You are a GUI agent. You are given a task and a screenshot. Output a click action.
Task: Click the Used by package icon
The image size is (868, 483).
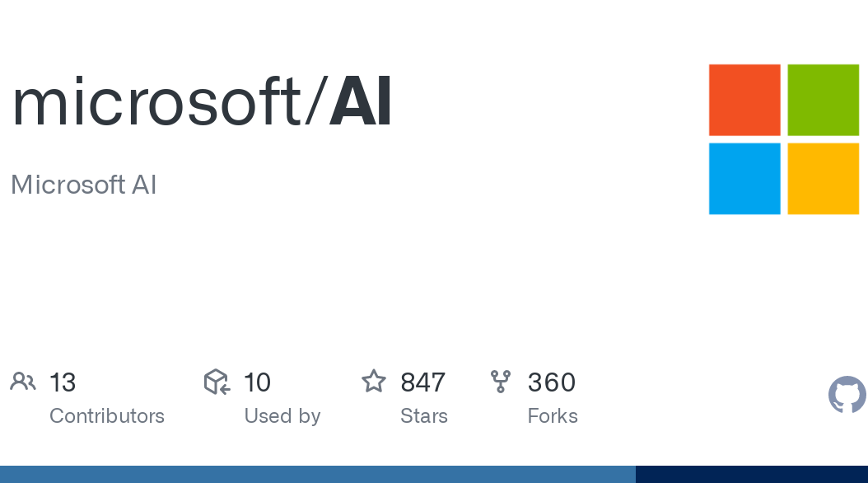(x=217, y=382)
